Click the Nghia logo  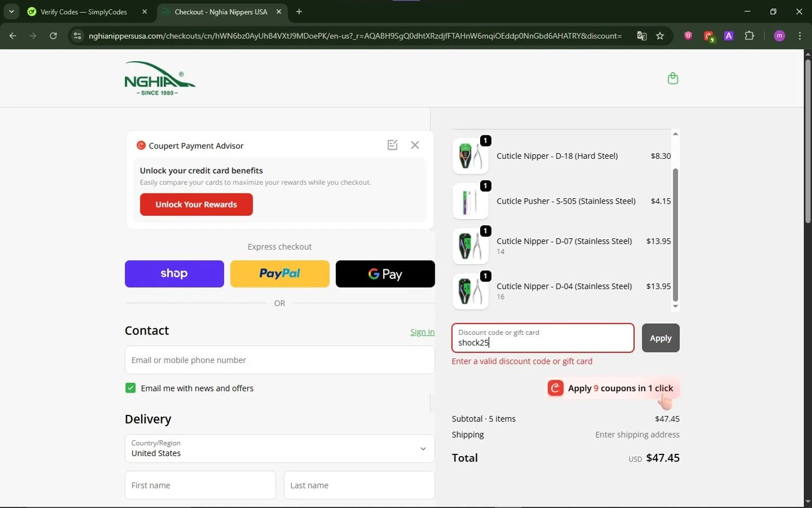(x=160, y=79)
